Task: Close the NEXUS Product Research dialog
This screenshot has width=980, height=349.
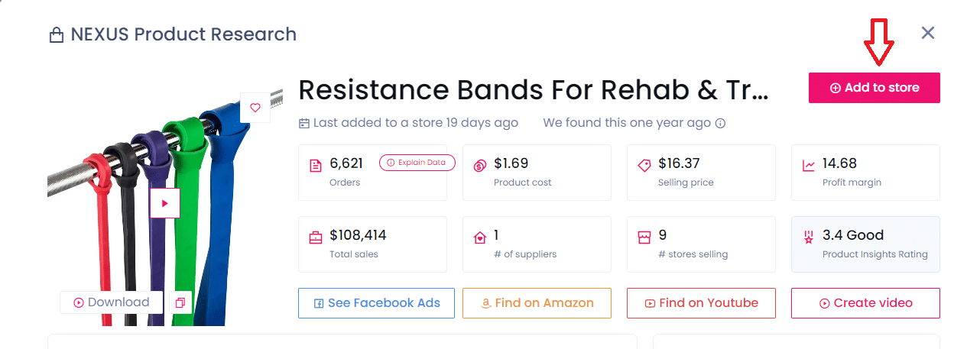Action: (928, 33)
